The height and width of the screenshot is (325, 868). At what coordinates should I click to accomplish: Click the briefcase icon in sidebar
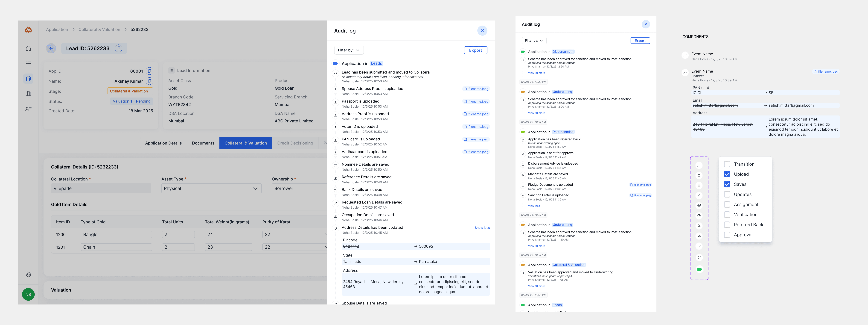[28, 94]
